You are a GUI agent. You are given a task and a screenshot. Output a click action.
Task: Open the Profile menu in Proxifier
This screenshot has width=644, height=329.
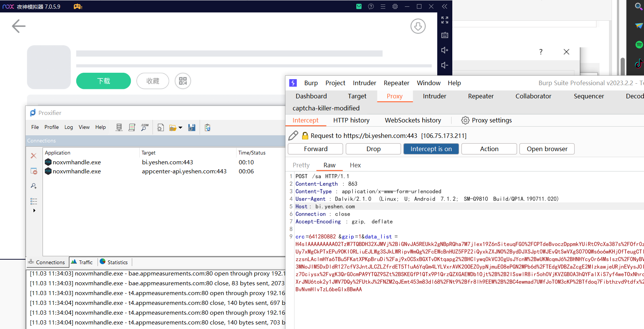pyautogui.click(x=52, y=127)
